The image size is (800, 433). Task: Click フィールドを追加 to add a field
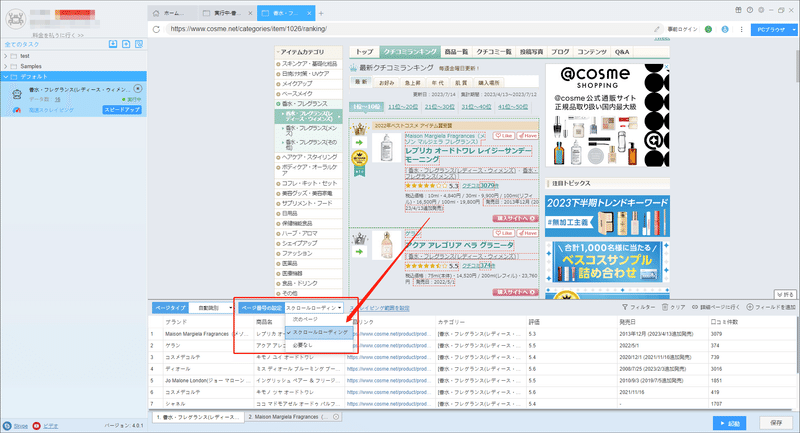[771, 307]
